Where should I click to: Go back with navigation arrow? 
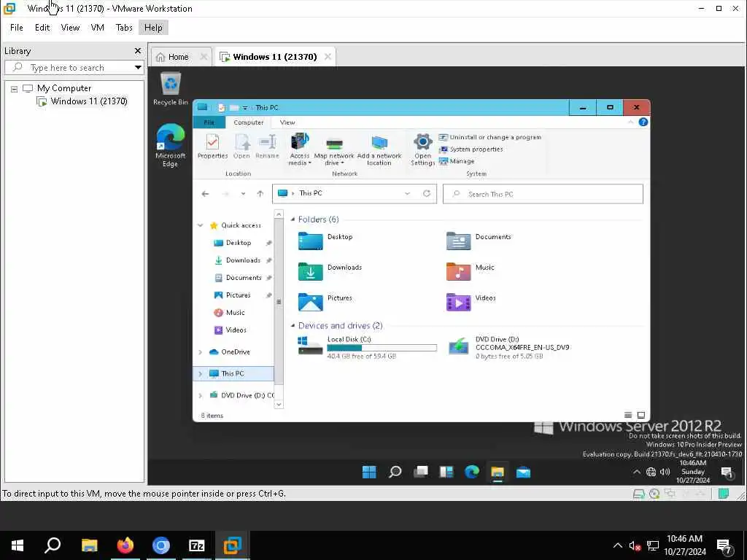coord(205,194)
